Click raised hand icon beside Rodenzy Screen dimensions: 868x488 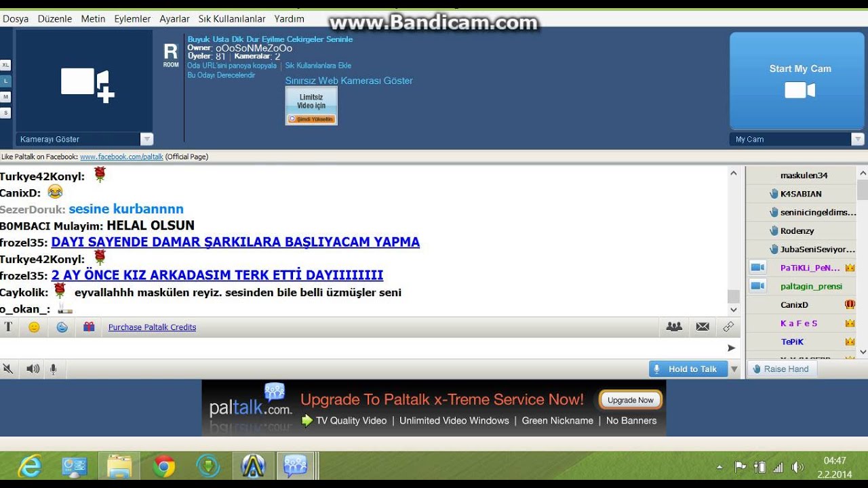pyautogui.click(x=774, y=230)
